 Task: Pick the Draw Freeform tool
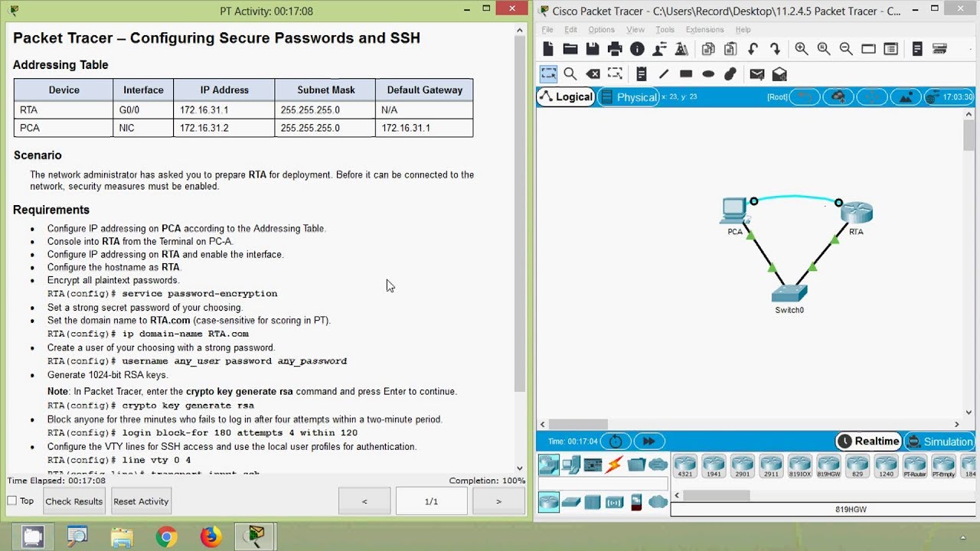[730, 73]
